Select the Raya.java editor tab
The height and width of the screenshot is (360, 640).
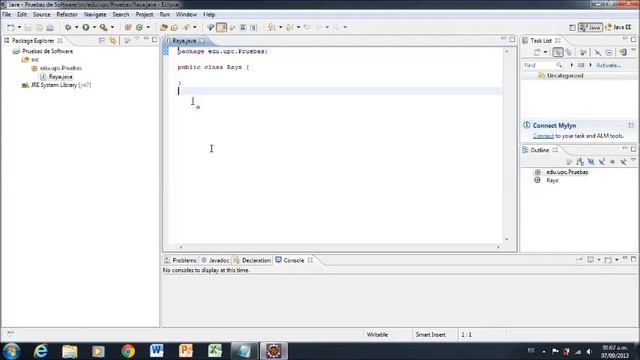184,41
